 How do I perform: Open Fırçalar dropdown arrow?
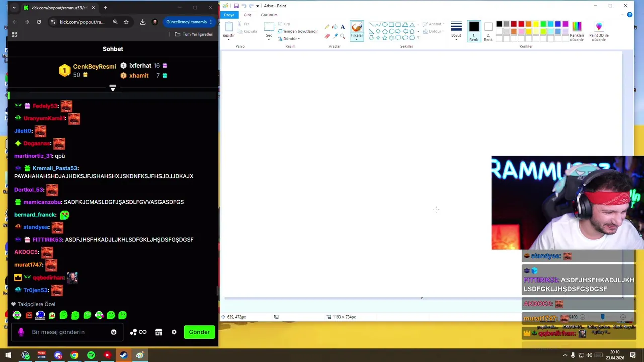[357, 39]
